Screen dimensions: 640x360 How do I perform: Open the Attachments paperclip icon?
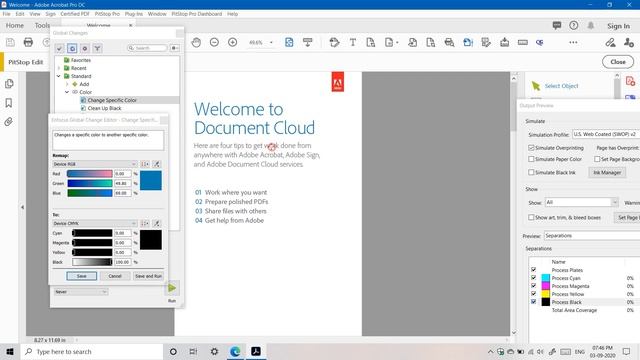[9, 122]
